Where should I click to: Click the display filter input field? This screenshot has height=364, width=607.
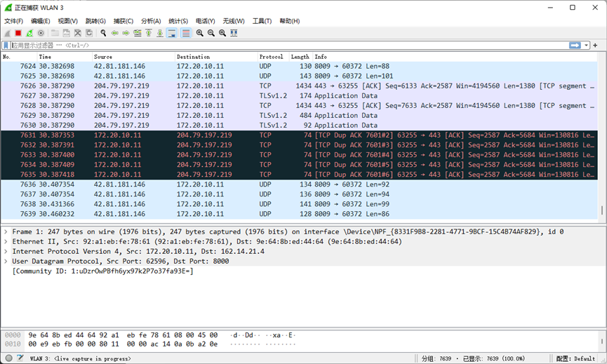[x=289, y=46]
